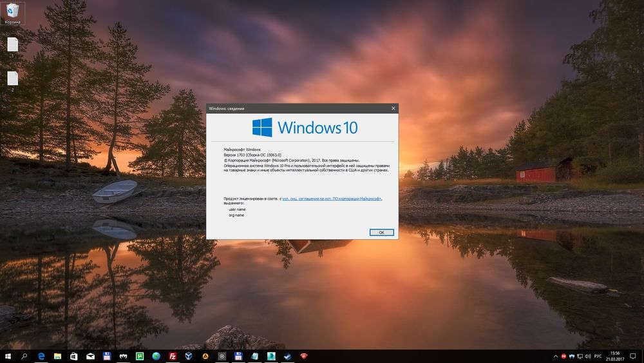The width and height of the screenshot is (644, 363).
Task: Show hidden tray icons chevron
Action: [556, 357]
